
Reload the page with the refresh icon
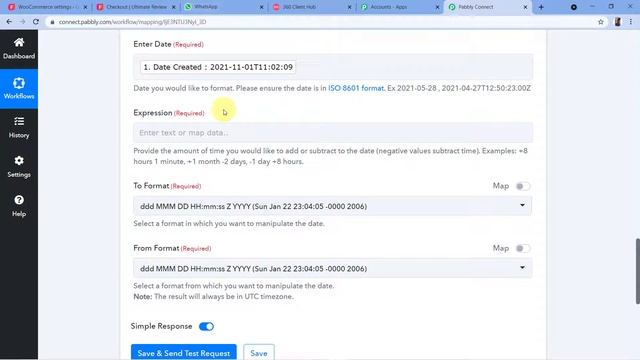36,22
